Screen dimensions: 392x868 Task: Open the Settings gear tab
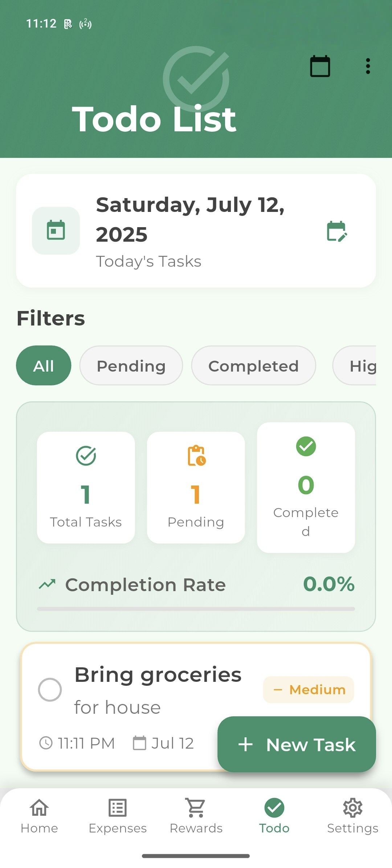click(353, 816)
